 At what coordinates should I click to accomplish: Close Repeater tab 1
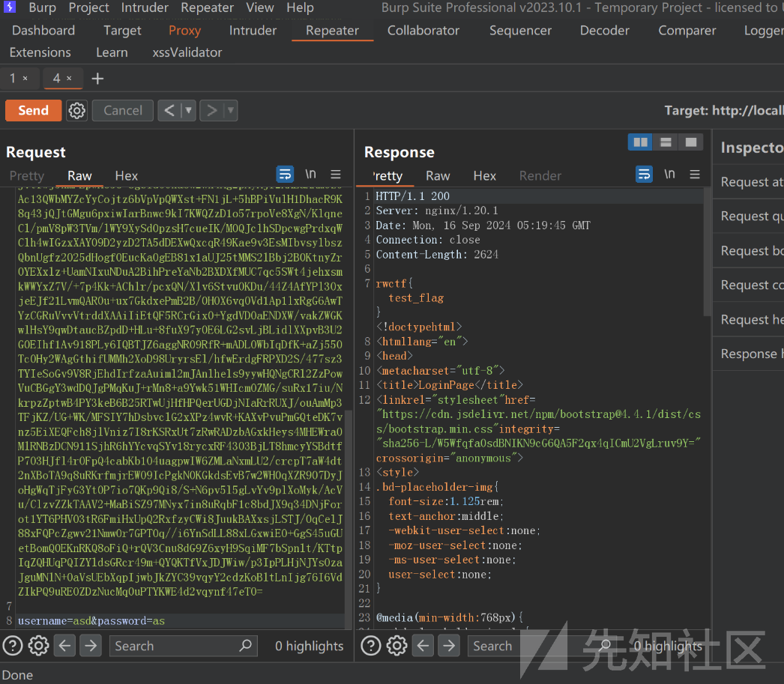pyautogui.click(x=25, y=79)
